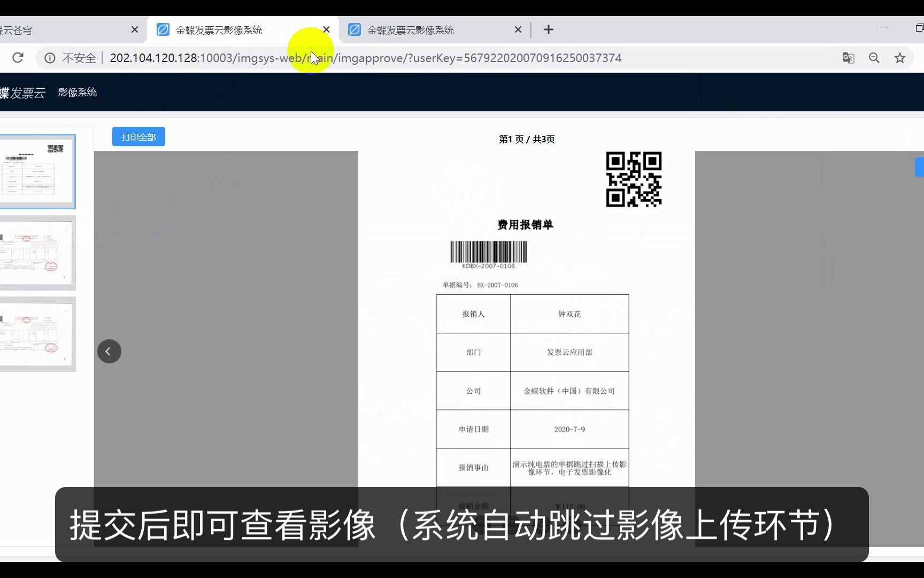Open a new browser tab with the plus icon

coord(548,29)
